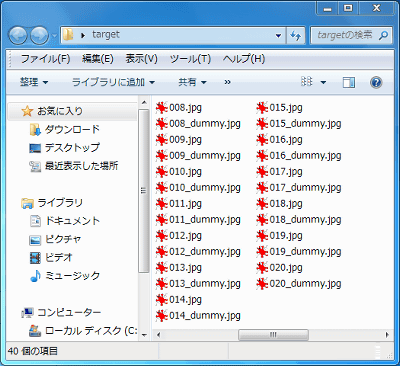Open the view options dropdown arrow
Image resolution: width=400 pixels, height=366 pixels.
point(323,82)
